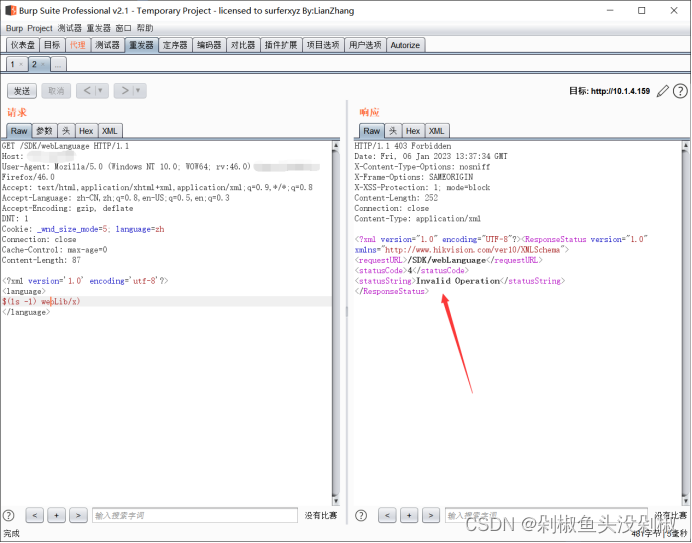Select repeater tab 2
The height and width of the screenshot is (543, 692).
(x=34, y=64)
